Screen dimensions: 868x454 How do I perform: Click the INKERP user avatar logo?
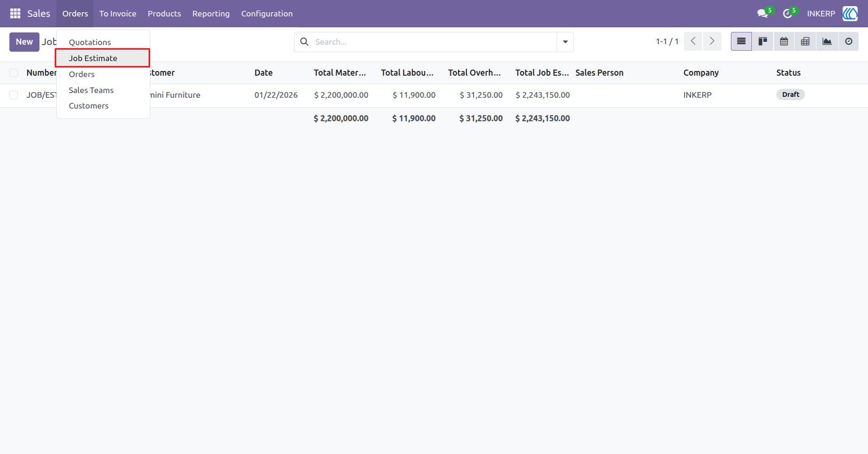[x=850, y=14]
